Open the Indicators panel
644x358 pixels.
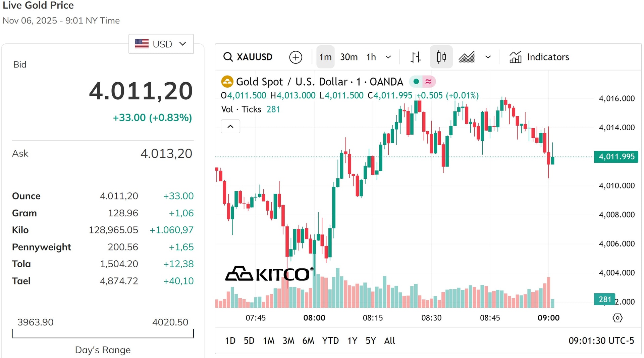click(539, 57)
